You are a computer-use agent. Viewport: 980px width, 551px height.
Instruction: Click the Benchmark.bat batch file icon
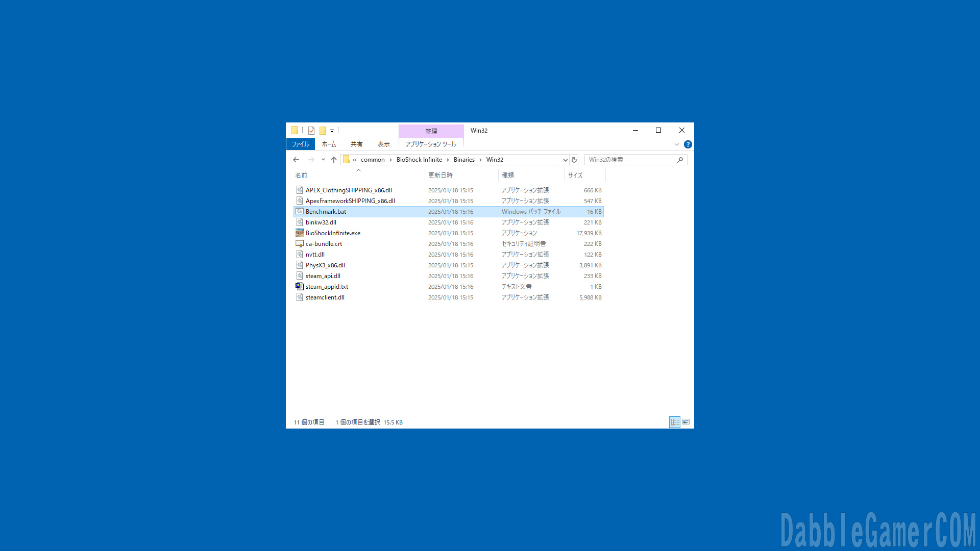pos(300,211)
